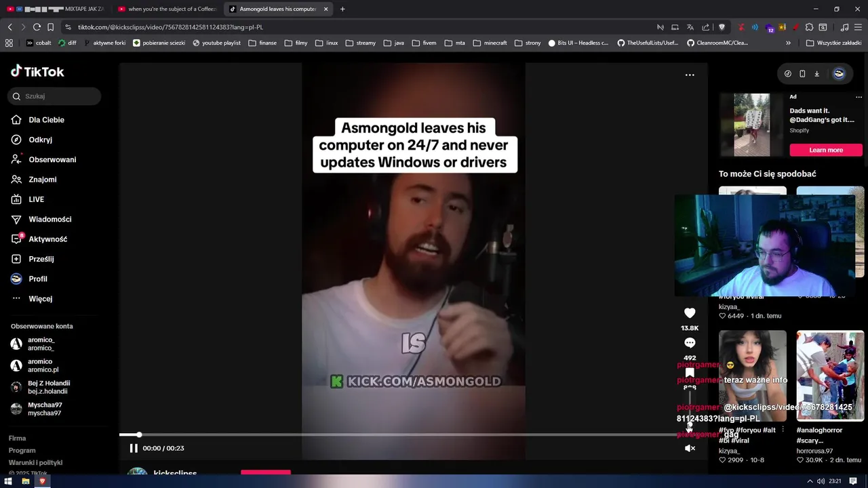Open the cobalt bookmark
This screenshot has width=868, height=488.
click(x=38, y=43)
